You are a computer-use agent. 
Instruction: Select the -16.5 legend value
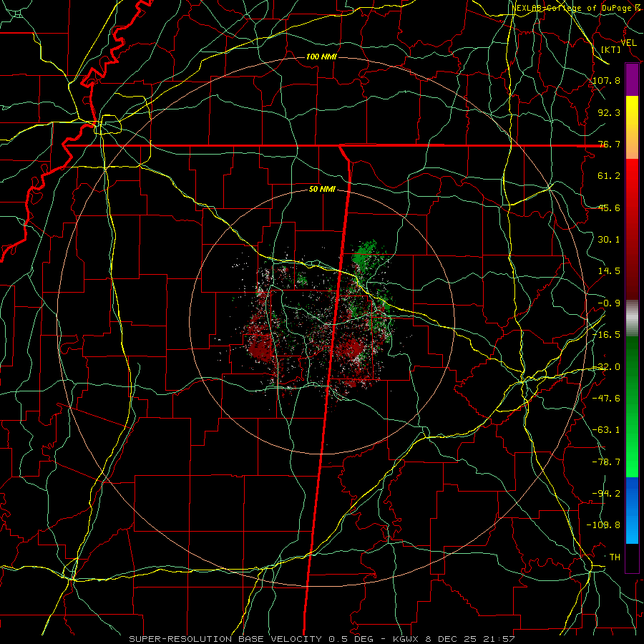607,335
